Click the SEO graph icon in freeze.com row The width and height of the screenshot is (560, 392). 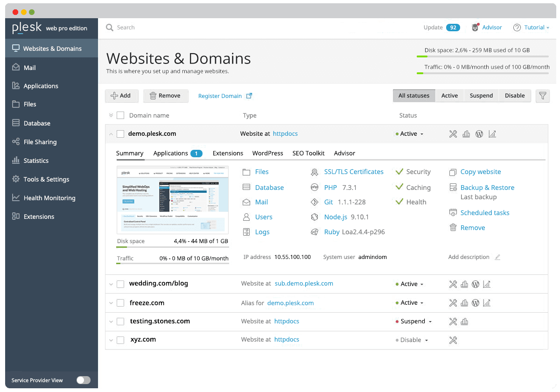click(487, 303)
